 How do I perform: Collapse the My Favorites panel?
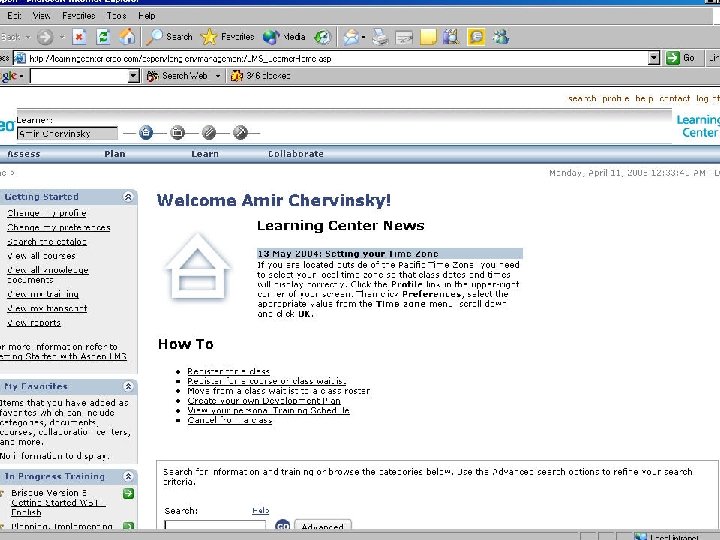[128, 387]
